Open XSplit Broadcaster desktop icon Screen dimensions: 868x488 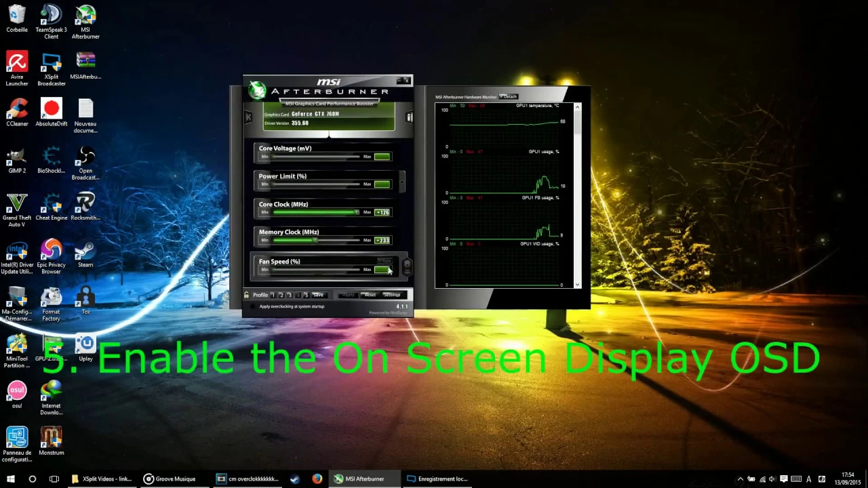(52, 69)
